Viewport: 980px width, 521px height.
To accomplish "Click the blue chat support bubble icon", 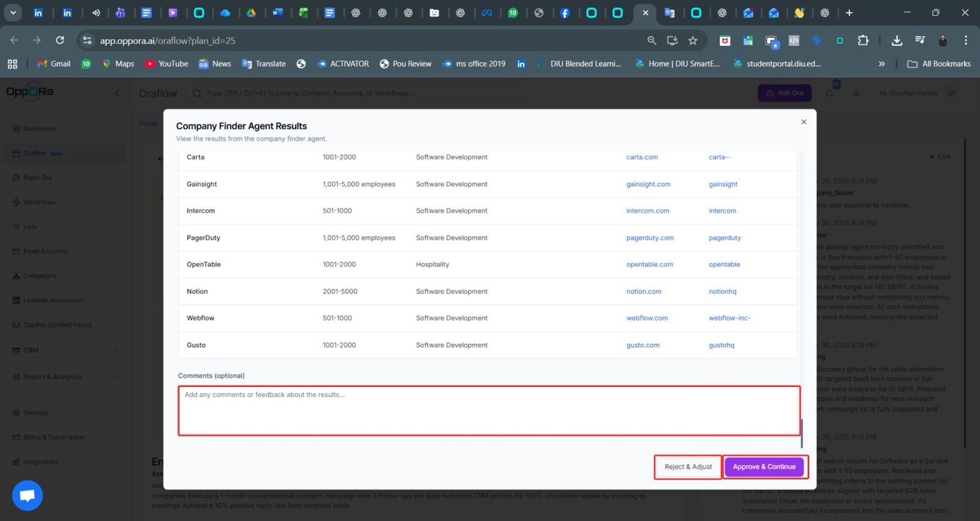I will [28, 495].
